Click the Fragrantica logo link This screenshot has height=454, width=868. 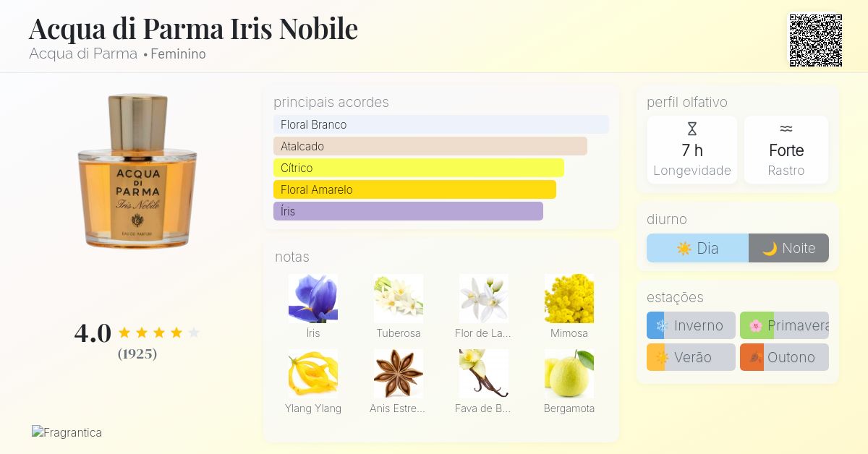click(x=67, y=432)
